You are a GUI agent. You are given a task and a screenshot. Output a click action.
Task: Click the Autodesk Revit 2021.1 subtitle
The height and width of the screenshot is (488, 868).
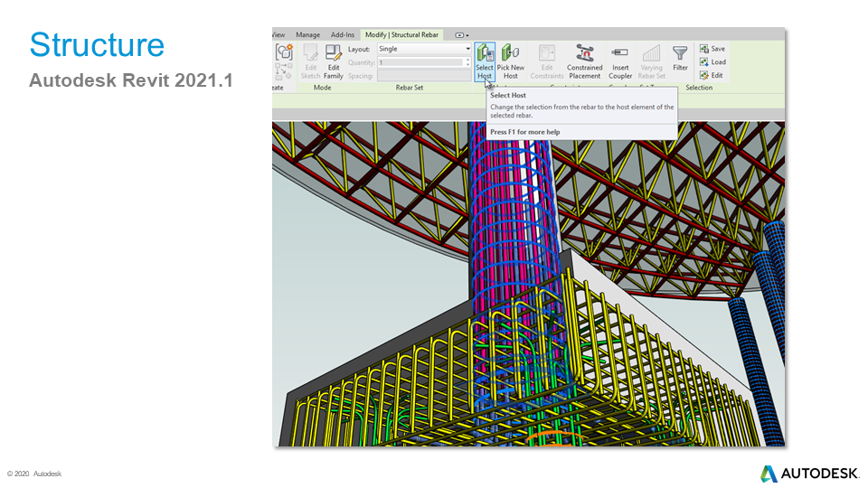130,80
